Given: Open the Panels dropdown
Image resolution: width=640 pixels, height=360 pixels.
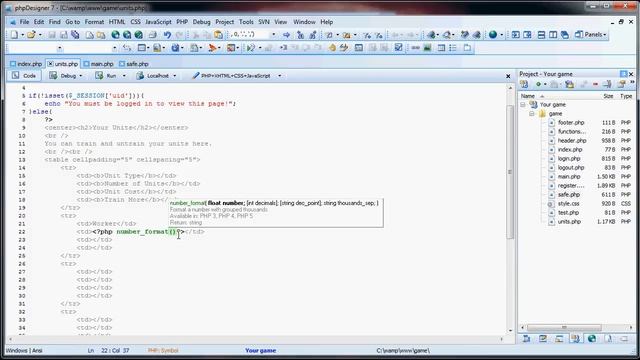Looking at the screenshot, I should pyautogui.click(x=591, y=35).
